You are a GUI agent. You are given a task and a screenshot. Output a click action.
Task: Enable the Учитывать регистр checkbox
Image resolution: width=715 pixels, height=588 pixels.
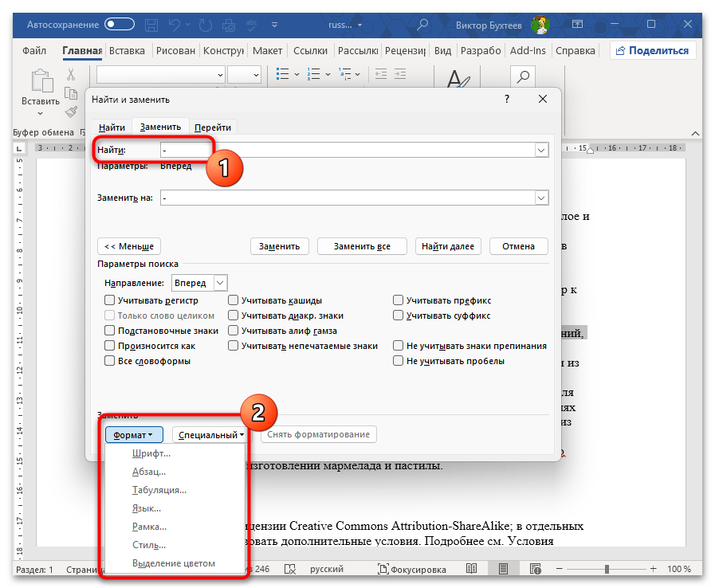point(110,300)
